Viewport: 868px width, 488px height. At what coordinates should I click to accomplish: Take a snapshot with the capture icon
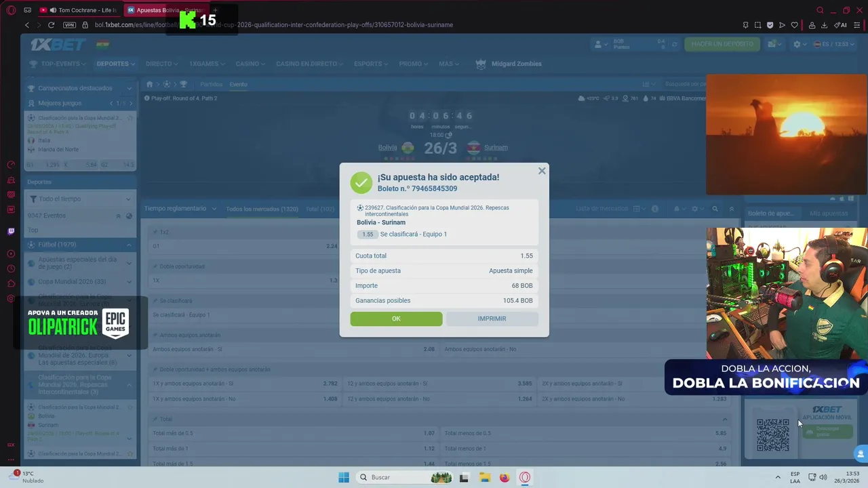[757, 25]
